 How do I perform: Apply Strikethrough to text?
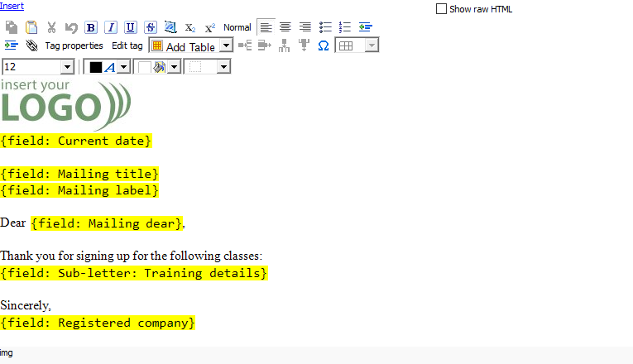click(151, 27)
